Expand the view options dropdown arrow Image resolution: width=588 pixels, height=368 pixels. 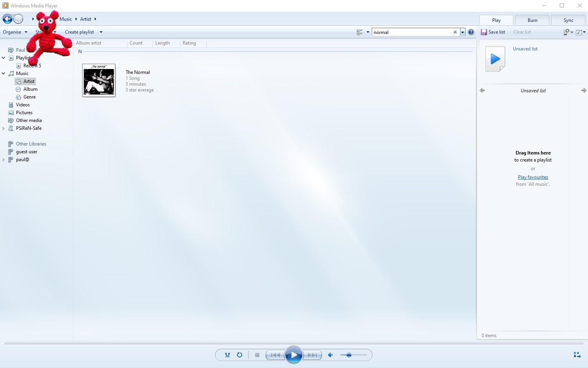(x=368, y=32)
